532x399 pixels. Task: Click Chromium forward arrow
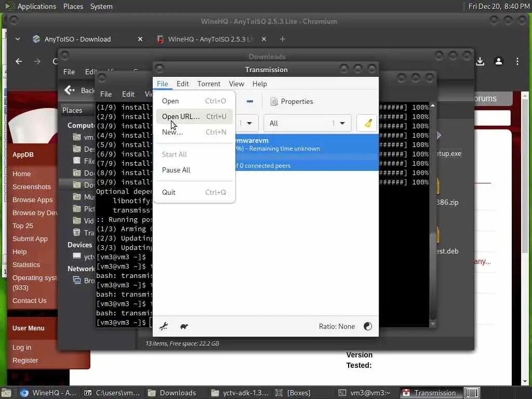click(x=37, y=61)
